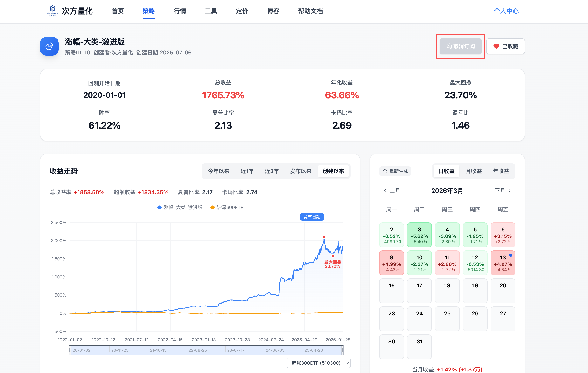Go to previous month with left chevron
Image resolution: width=588 pixels, height=373 pixels.
(x=385, y=190)
